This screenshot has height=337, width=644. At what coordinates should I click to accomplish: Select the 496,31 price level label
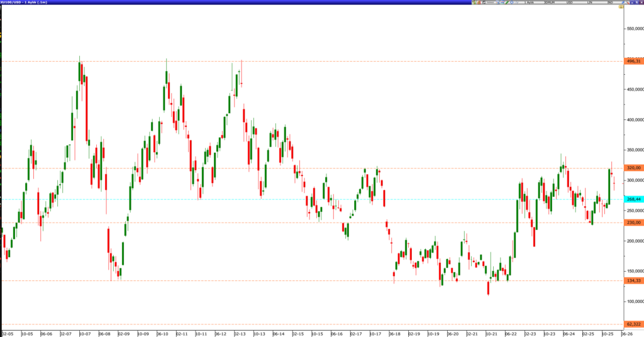[x=633, y=61]
